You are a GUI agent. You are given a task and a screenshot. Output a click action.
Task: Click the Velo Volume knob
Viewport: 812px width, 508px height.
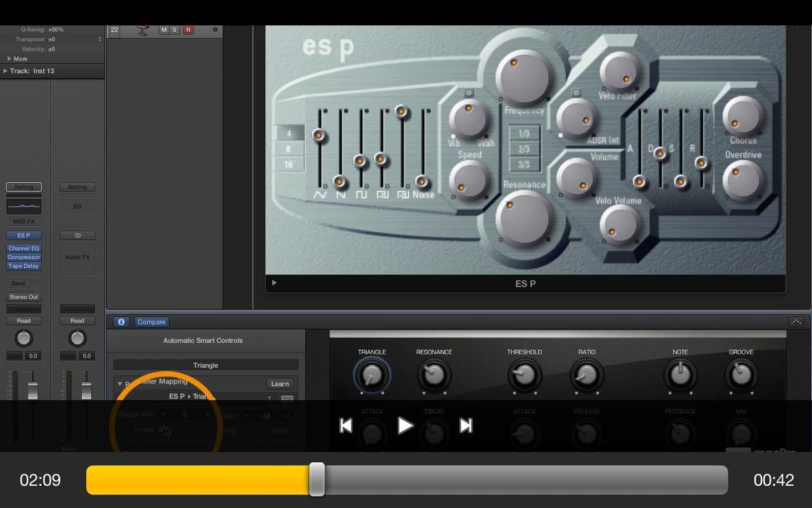[x=619, y=225]
